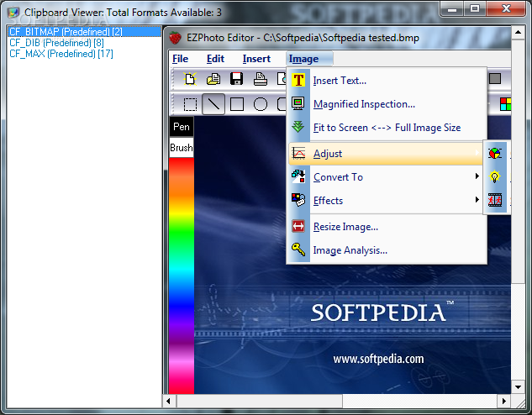This screenshot has width=532, height=415.
Task: Choose Image Analysis... menu entry
Action: pyautogui.click(x=387, y=250)
